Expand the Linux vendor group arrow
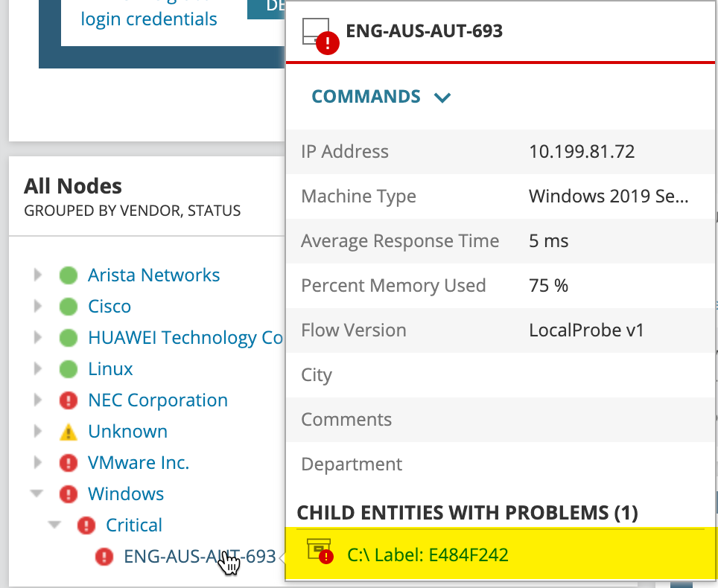The width and height of the screenshot is (718, 588). click(x=38, y=369)
